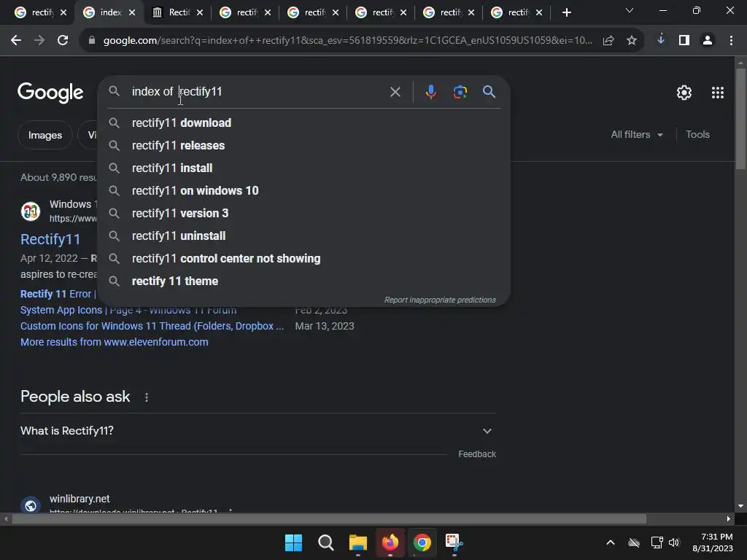Switch to the first 'rectify' tab
This screenshot has width=747, height=560.
[41, 13]
